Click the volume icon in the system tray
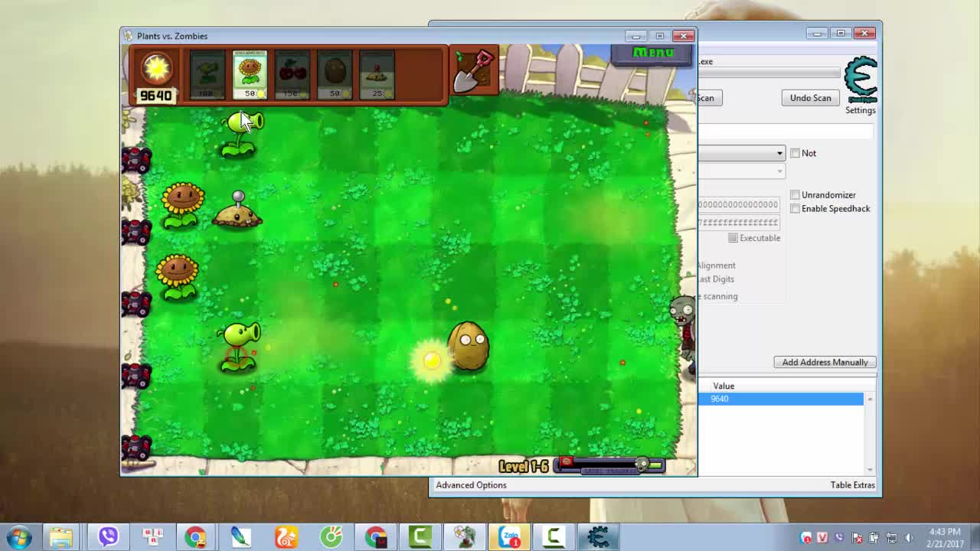 point(909,538)
